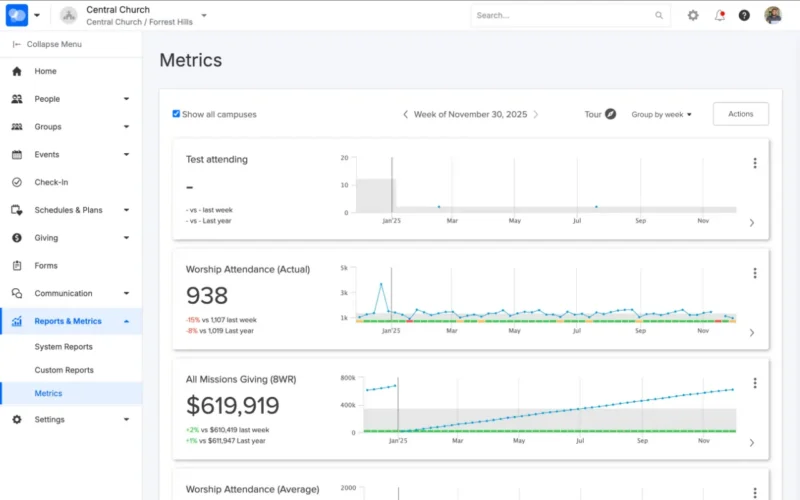This screenshot has height=500, width=800.
Task: Collapse the Reports & Metrics section
Action: click(126, 321)
